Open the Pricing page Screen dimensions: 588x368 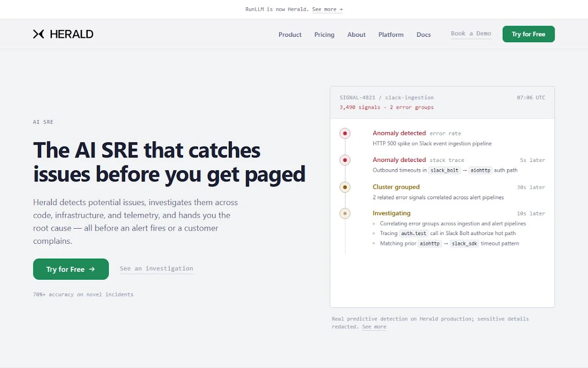point(324,34)
